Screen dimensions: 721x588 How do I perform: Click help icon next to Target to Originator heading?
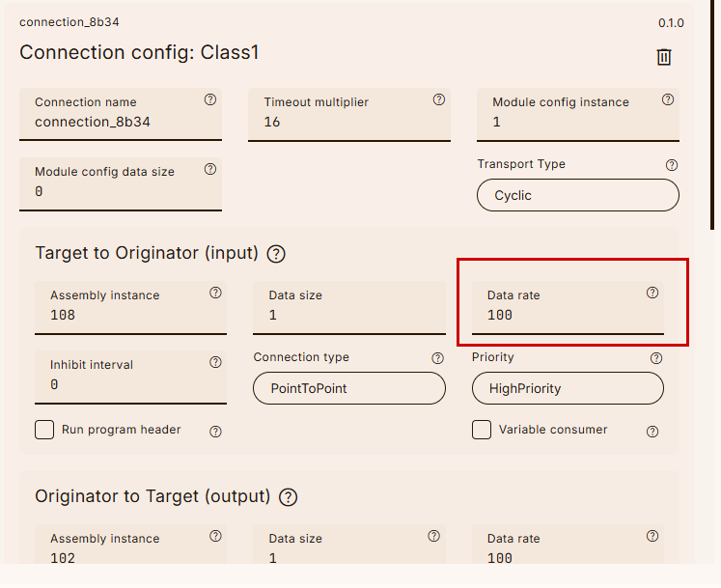[x=276, y=254]
